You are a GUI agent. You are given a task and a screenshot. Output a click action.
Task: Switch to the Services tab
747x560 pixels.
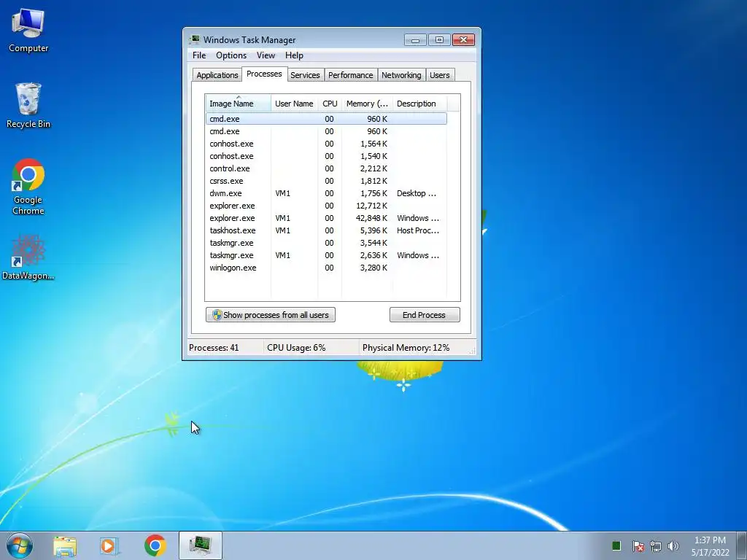(305, 75)
